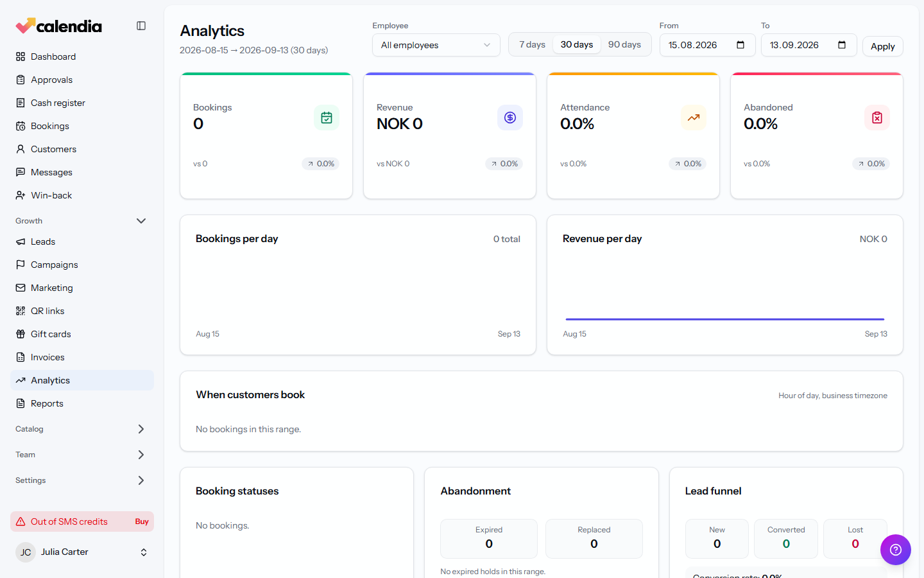
Task: Click the New count in Lead funnel
Action: tap(717, 539)
